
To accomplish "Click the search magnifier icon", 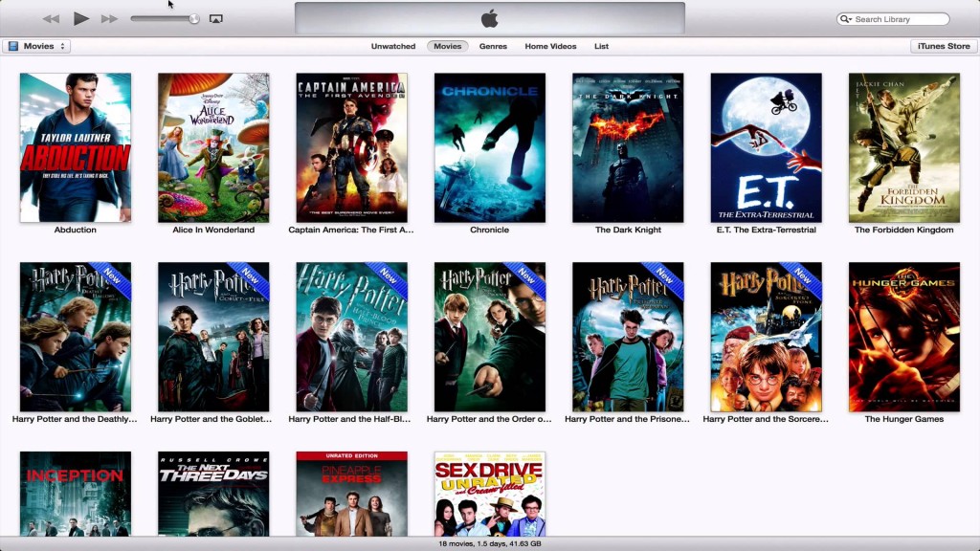I will pyautogui.click(x=845, y=19).
